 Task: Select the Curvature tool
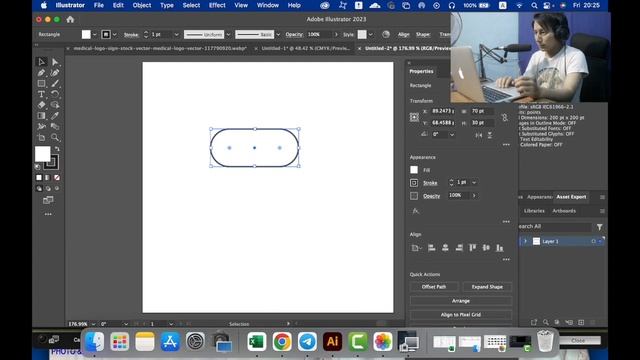pyautogui.click(x=55, y=73)
